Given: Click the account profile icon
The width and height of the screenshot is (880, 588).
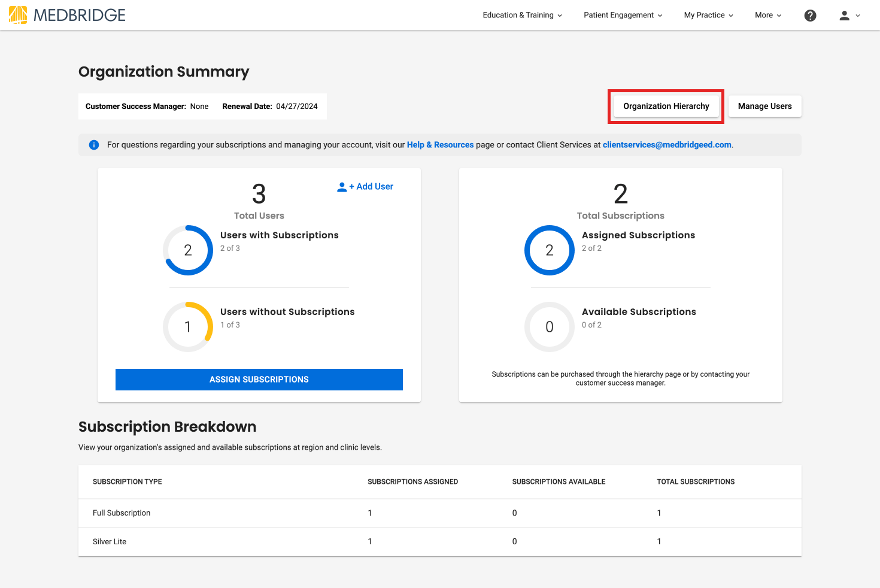Looking at the screenshot, I should 844,15.
